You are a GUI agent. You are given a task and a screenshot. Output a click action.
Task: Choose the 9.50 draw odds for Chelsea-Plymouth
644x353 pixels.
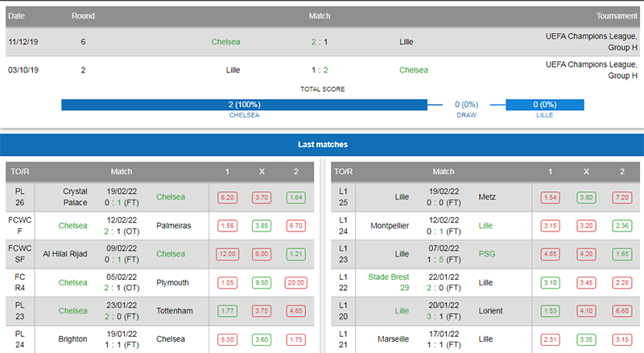[262, 282]
